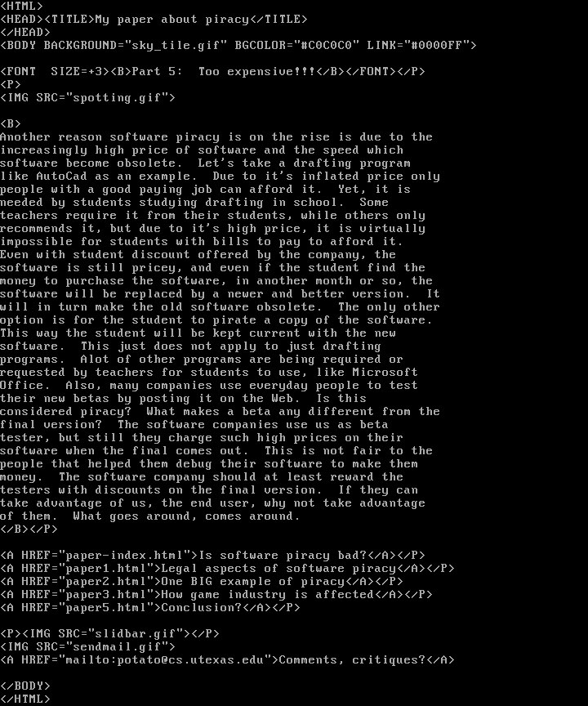Click the standalone <B> tag before the paragraph
The image size is (588, 706).
11,124
